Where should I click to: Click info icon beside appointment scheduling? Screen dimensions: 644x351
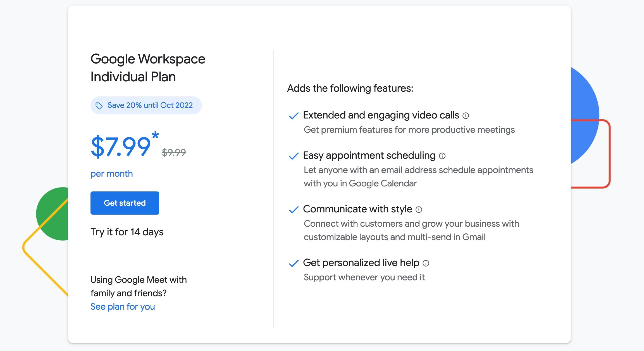pyautogui.click(x=442, y=156)
